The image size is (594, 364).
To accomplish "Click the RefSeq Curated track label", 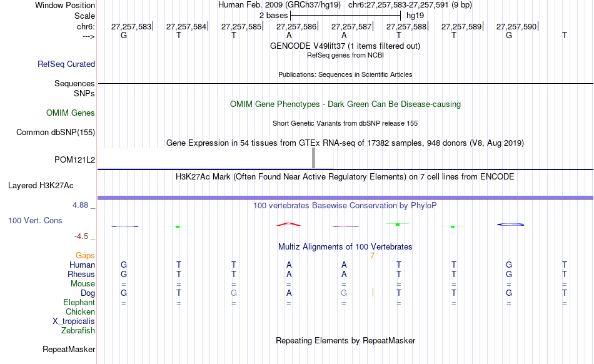I will pos(66,64).
